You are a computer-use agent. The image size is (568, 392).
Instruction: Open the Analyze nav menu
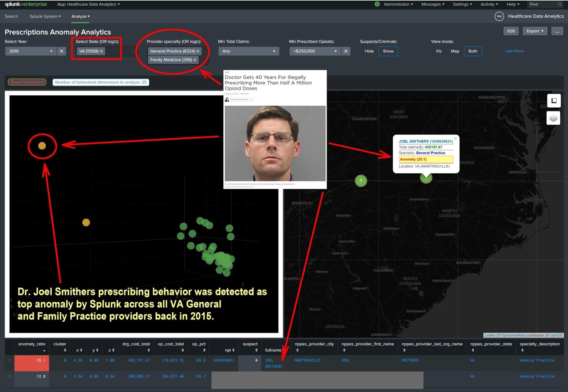tap(81, 16)
